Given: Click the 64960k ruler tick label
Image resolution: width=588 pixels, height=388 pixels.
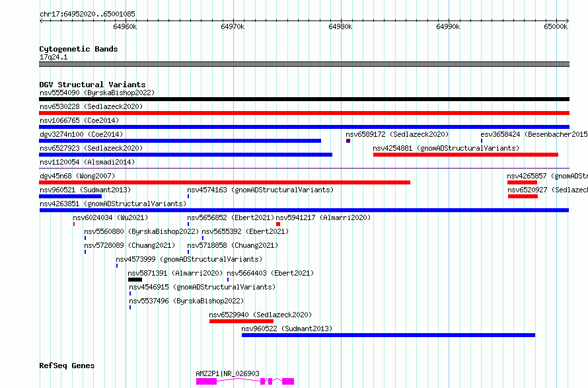Looking at the screenshot, I should (125, 26).
